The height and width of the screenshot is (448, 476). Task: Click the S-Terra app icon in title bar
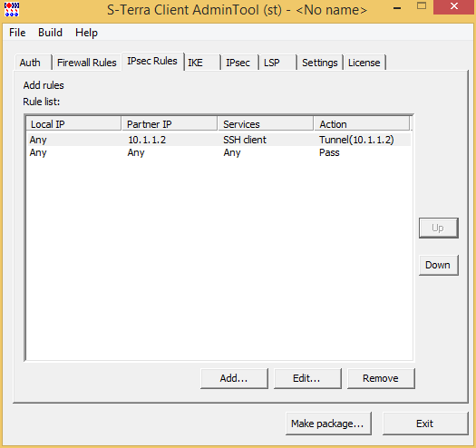(x=12, y=9)
